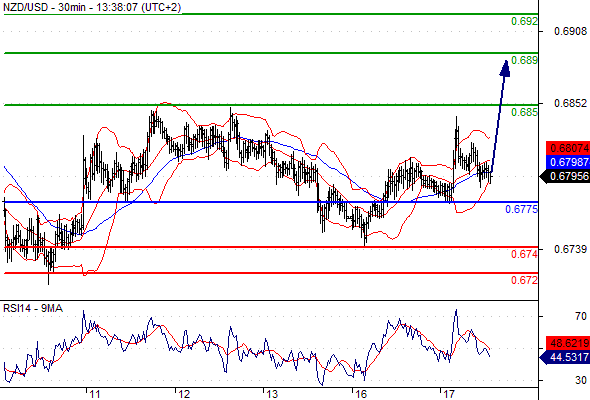Select the blue 44.5317 RSI value tag
Image resolution: width=590 pixels, height=400 pixels.
click(x=565, y=357)
